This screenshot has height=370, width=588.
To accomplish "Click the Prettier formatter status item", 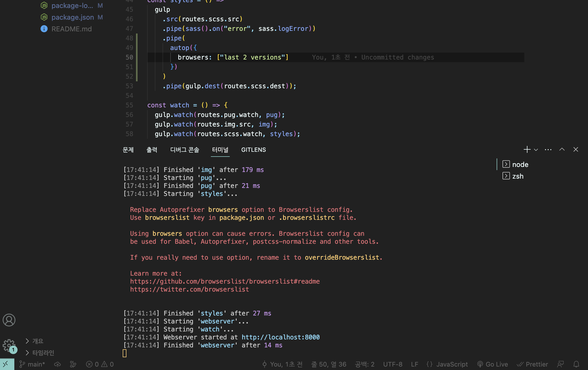I will pos(533,364).
